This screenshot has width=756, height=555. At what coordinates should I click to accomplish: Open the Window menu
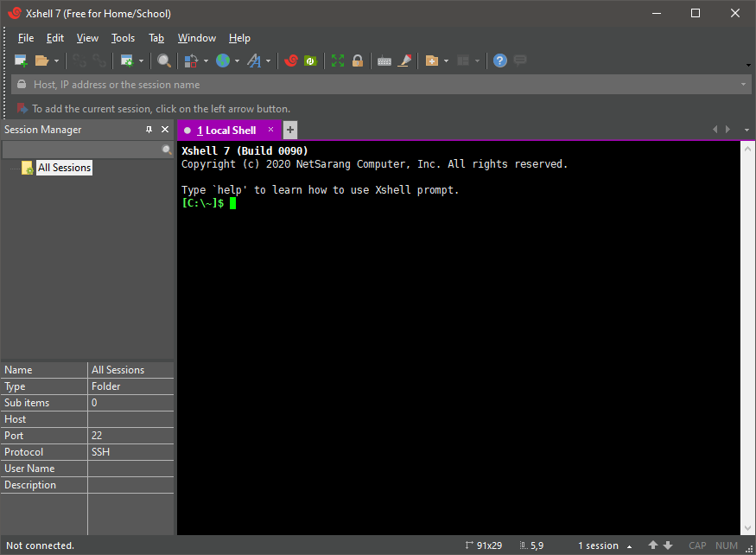click(197, 38)
